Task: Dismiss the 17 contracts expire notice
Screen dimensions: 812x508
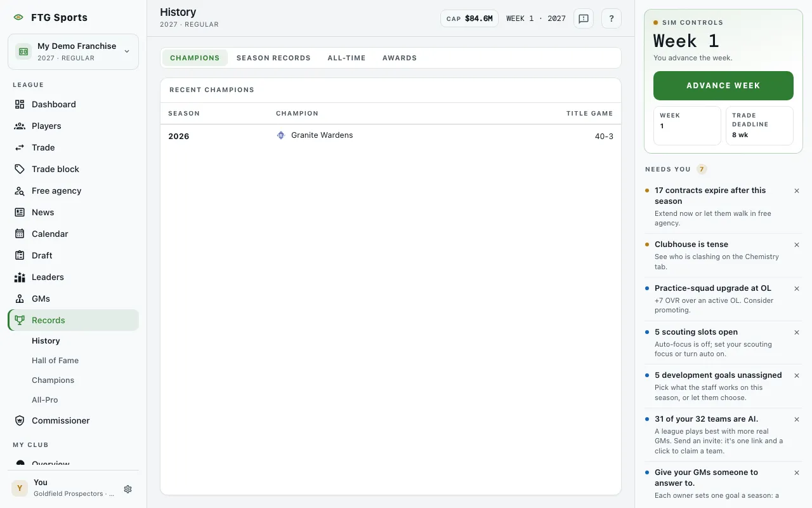Action: [x=797, y=190]
